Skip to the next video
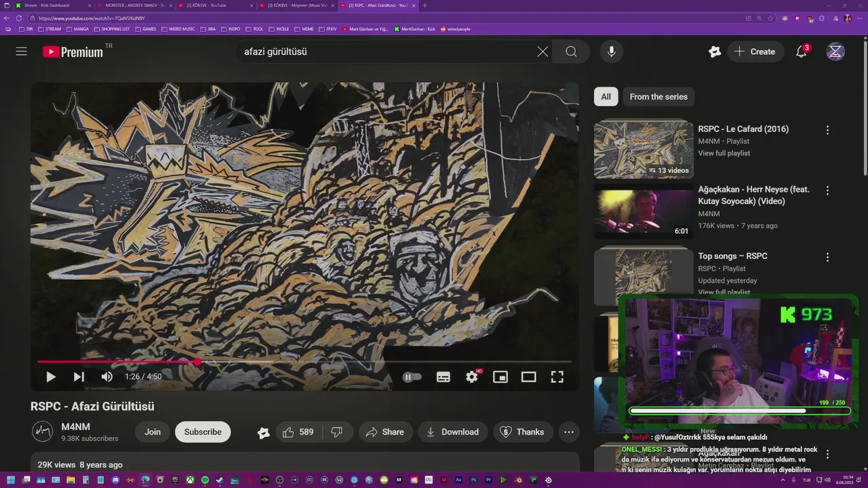 click(79, 377)
